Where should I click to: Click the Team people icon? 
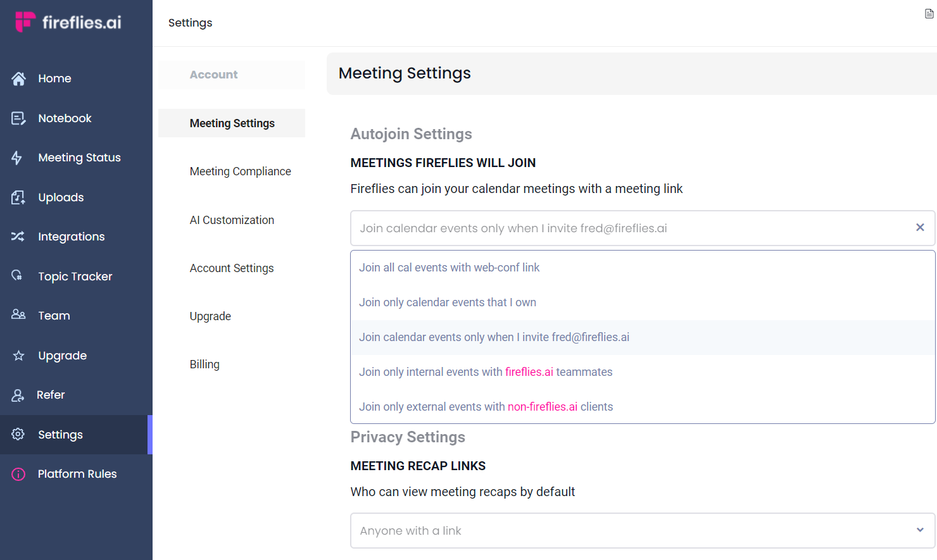(18, 314)
